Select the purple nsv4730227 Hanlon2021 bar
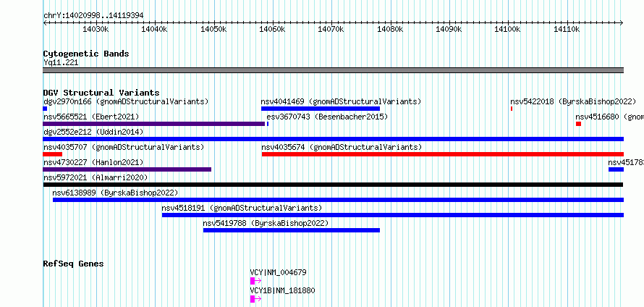Screen dimensions: 644x307 point(127,169)
